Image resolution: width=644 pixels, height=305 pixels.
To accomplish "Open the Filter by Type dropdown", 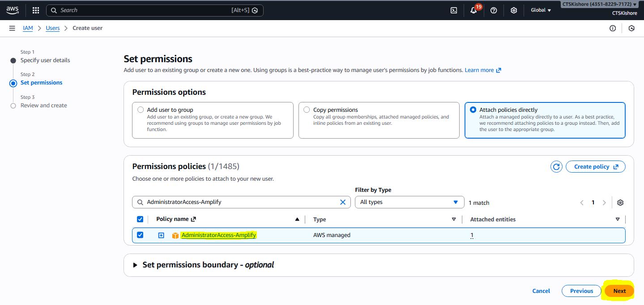I will [409, 202].
